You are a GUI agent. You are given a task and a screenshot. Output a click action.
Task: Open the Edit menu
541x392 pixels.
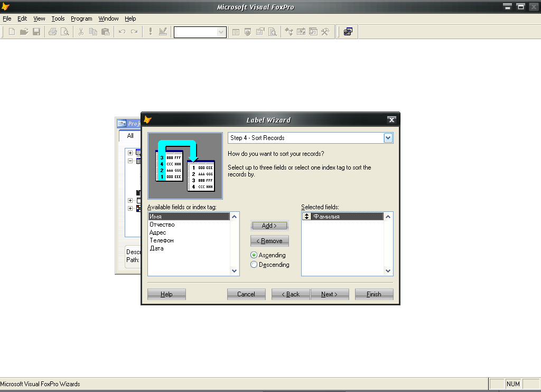click(22, 18)
